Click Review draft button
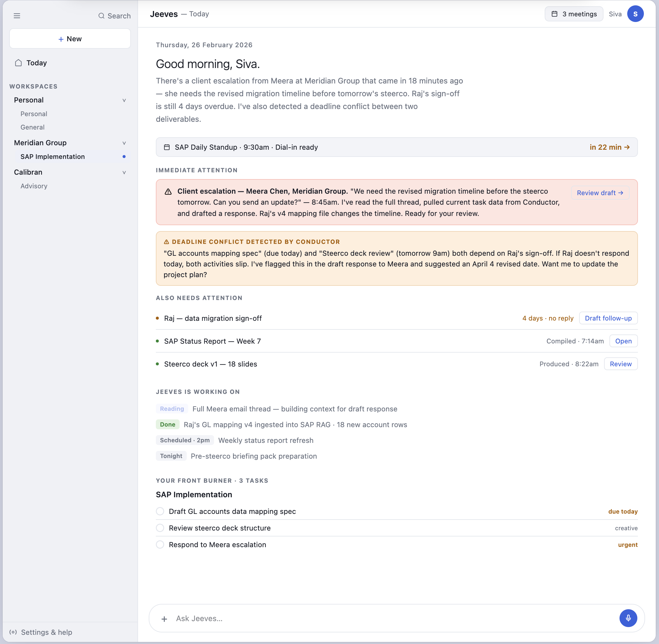This screenshot has height=644, width=659. pos(600,193)
